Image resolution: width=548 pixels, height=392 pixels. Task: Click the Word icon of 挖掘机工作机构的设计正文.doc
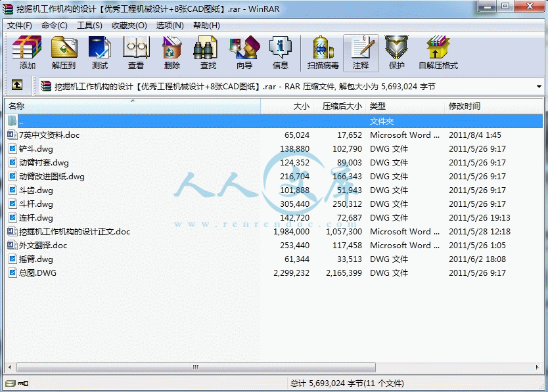12,232
